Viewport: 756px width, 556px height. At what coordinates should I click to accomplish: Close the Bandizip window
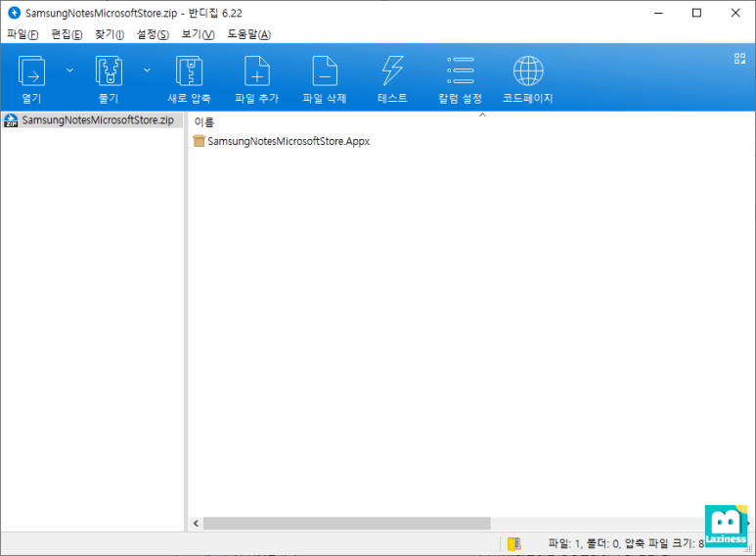coord(735,13)
